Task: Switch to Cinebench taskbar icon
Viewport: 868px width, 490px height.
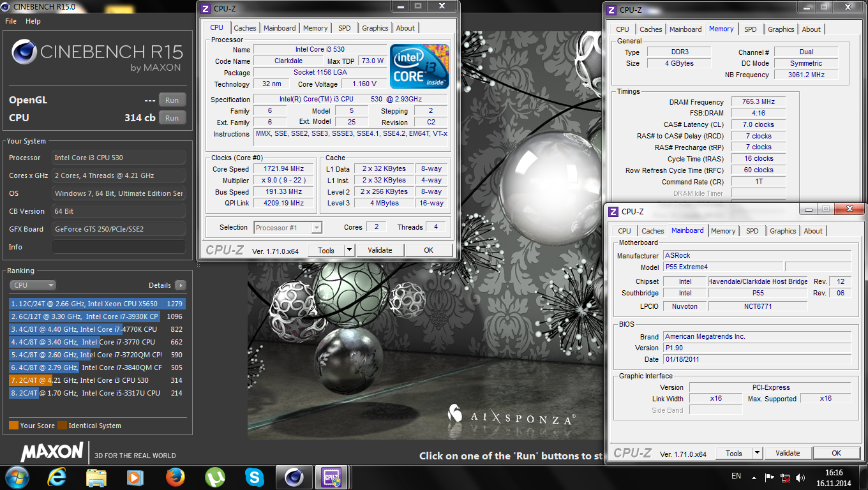Action: 294,477
